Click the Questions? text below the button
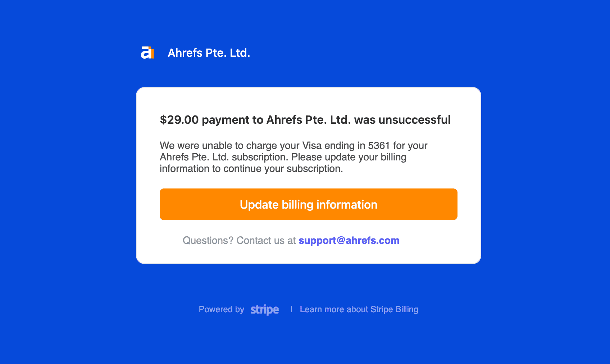 (x=208, y=241)
